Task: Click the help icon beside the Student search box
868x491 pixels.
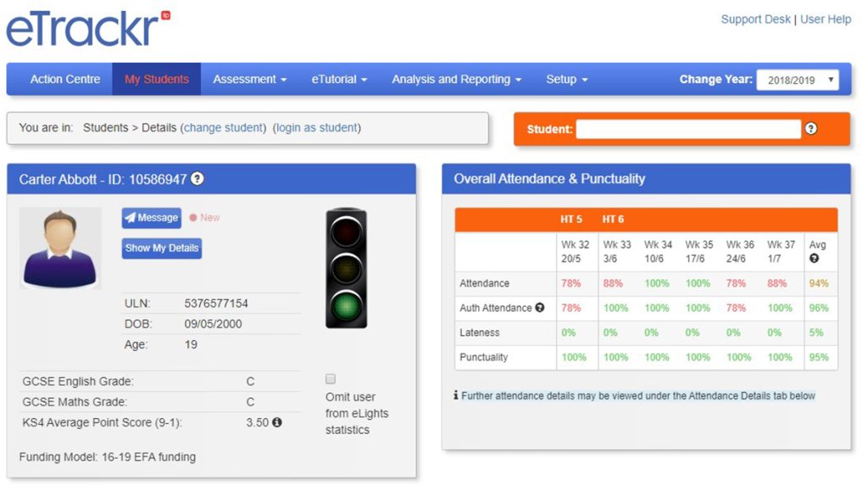Action: pos(810,129)
